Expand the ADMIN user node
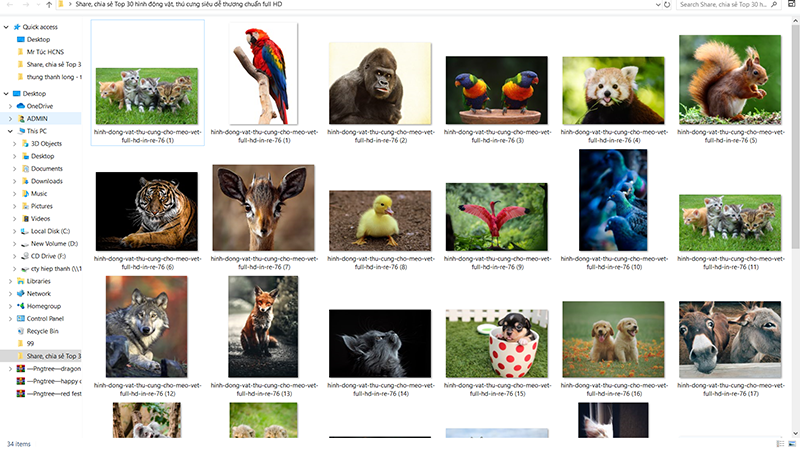Viewport: 800px width, 450px height. tap(10, 119)
